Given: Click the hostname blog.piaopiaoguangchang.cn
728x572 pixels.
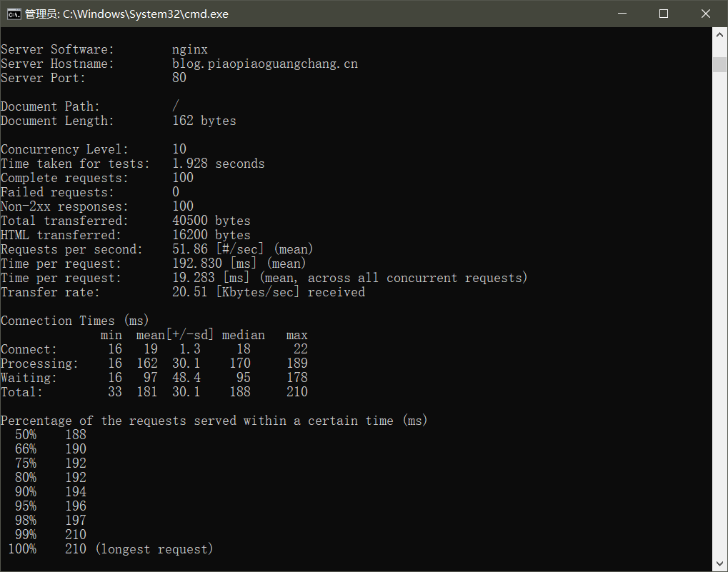Looking at the screenshot, I should pos(265,64).
